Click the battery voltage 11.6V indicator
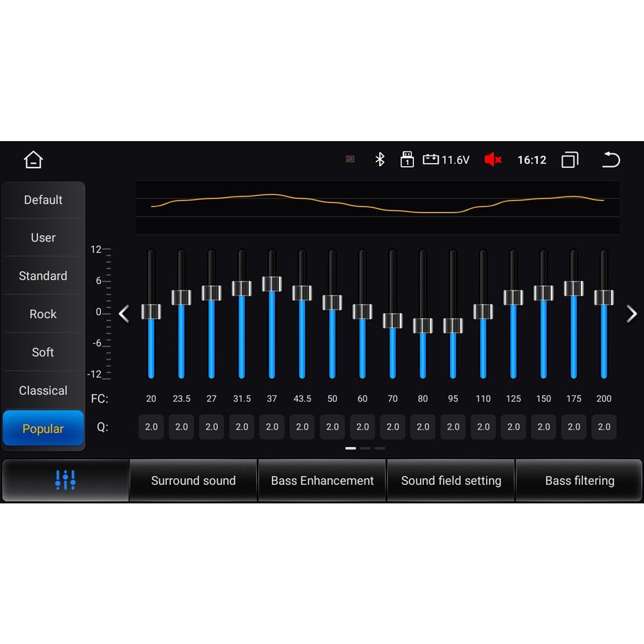The width and height of the screenshot is (644, 644). [x=446, y=160]
